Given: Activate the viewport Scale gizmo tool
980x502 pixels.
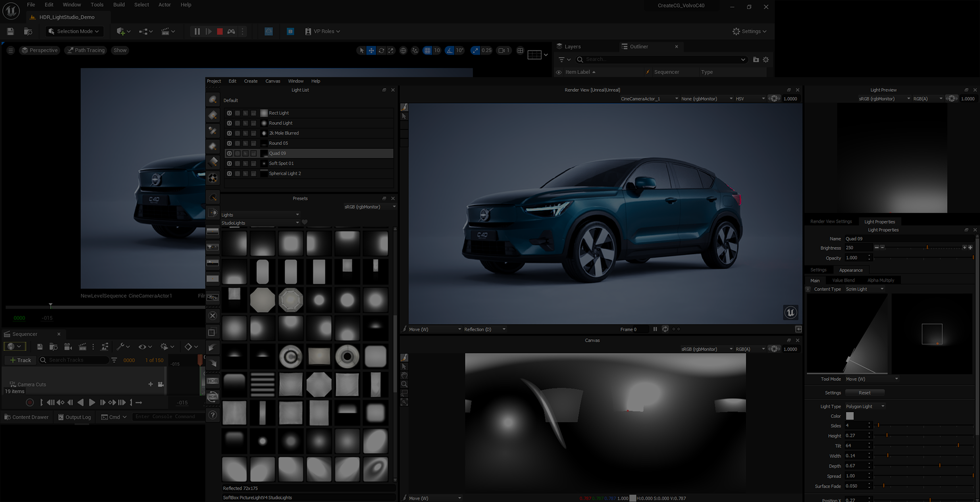Looking at the screenshot, I should point(391,51).
